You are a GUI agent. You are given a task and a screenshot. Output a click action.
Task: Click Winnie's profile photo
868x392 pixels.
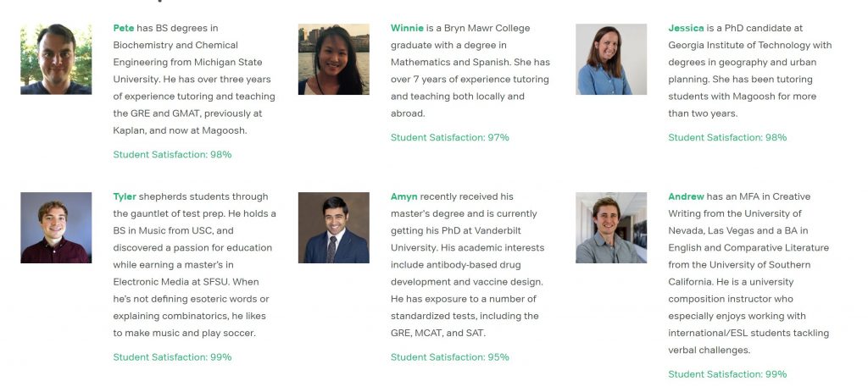tap(334, 59)
